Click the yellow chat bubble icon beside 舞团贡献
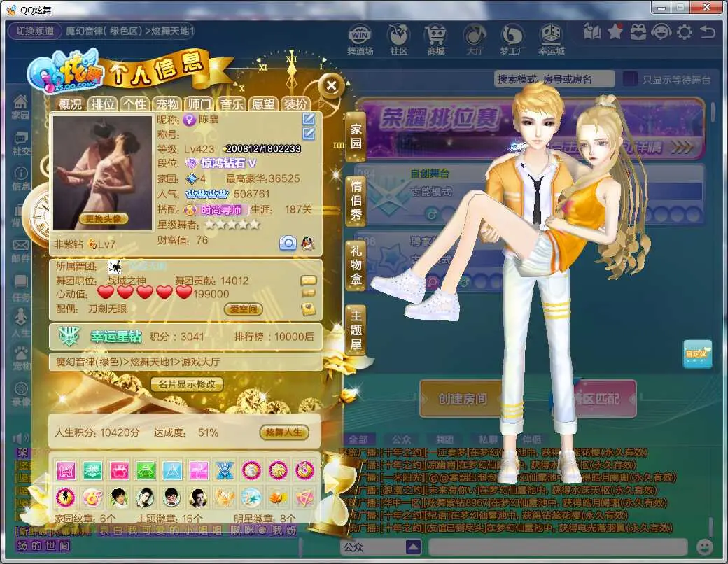 click(308, 281)
